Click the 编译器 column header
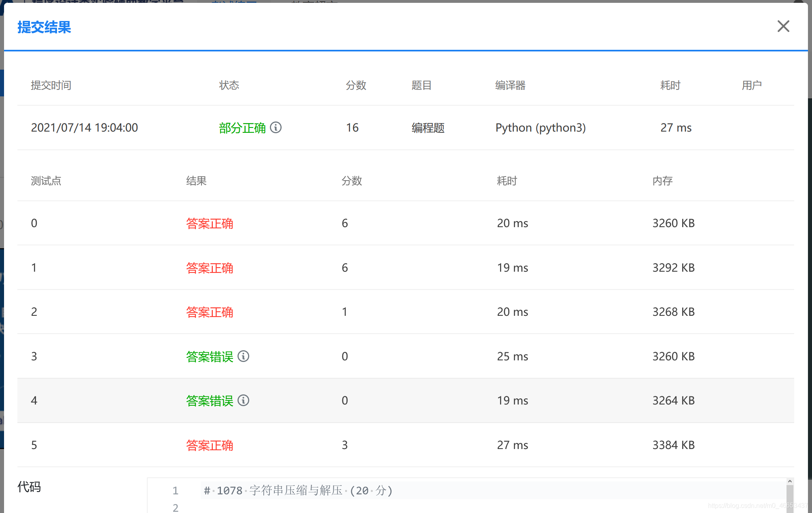The width and height of the screenshot is (812, 513). [510, 85]
